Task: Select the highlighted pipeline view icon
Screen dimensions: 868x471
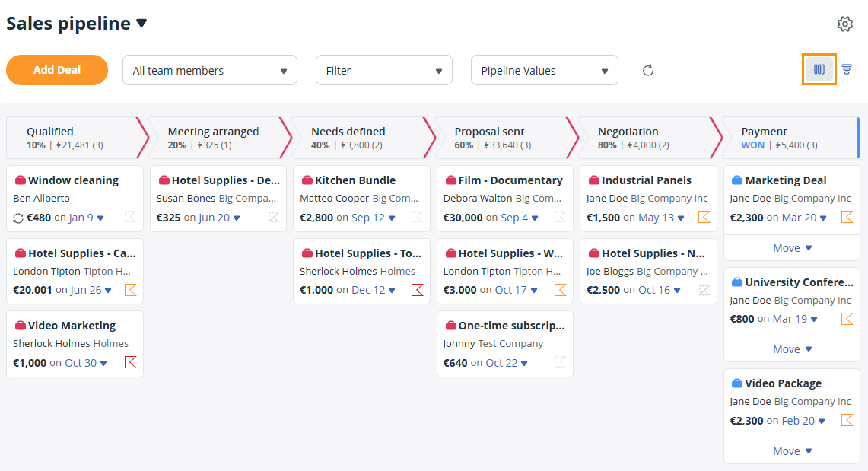Action: coord(819,68)
